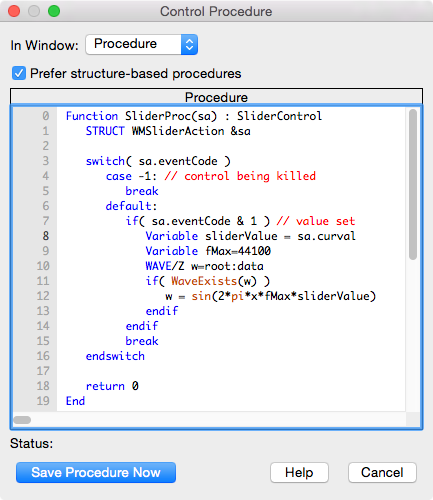Click line number 17 in the gutter
The image size is (433, 500).
tap(43, 371)
